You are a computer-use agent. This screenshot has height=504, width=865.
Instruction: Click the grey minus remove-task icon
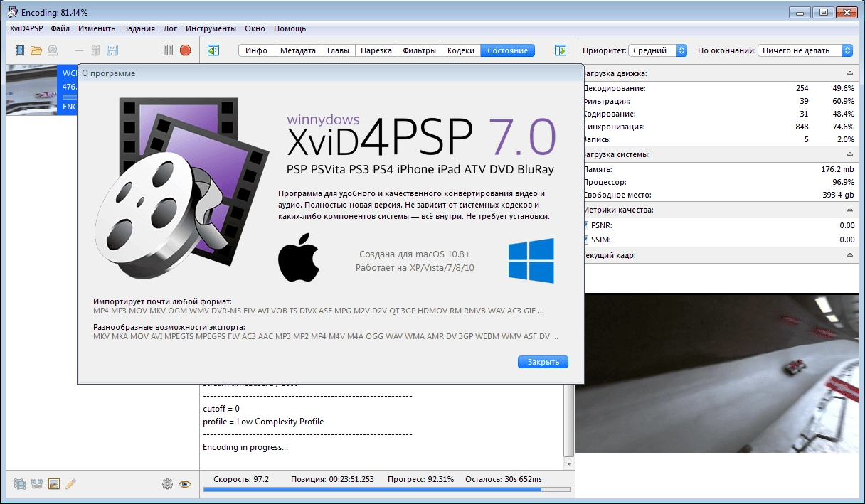[x=78, y=50]
